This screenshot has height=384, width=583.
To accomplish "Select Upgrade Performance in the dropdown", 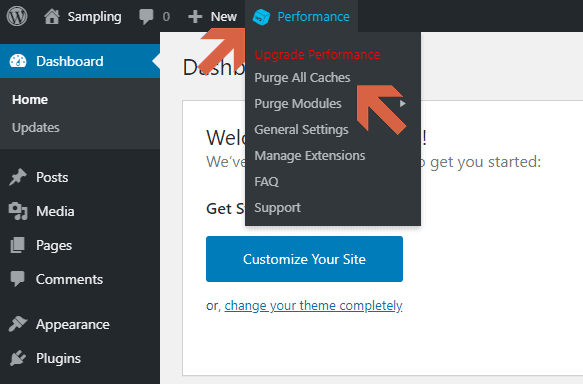I will point(317,55).
